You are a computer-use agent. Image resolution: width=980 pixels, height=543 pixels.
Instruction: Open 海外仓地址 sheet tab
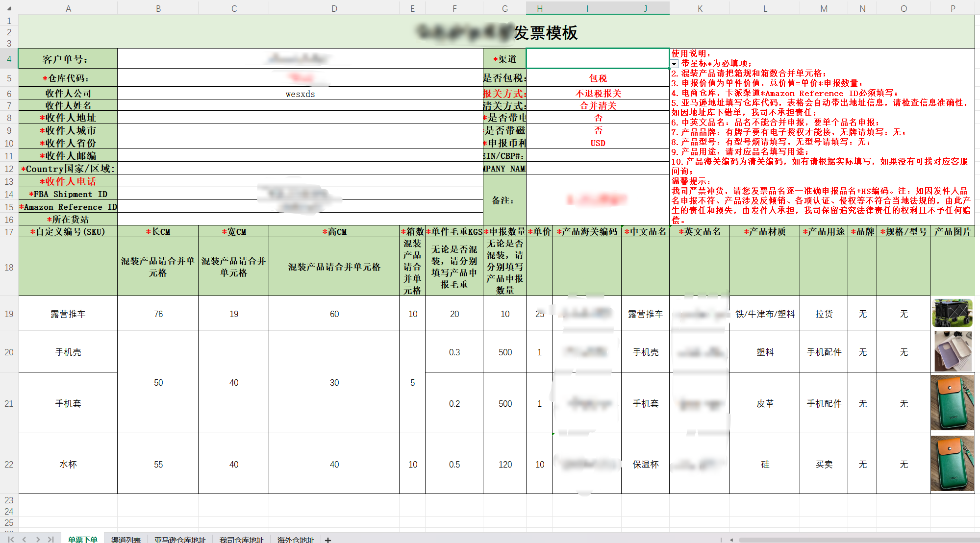coord(296,540)
